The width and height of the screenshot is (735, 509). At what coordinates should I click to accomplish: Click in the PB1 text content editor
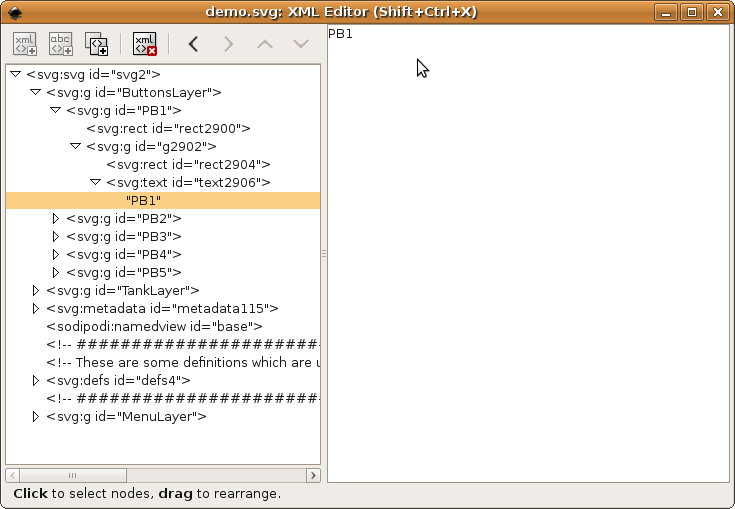[x=528, y=253]
